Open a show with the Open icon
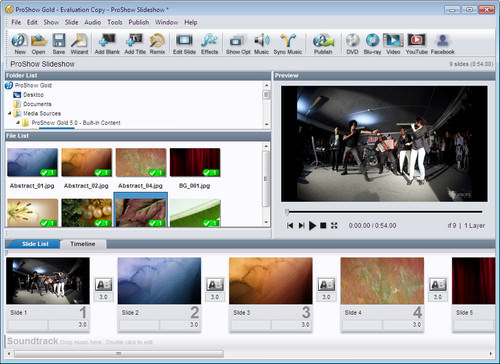The image size is (500, 364). (x=39, y=44)
